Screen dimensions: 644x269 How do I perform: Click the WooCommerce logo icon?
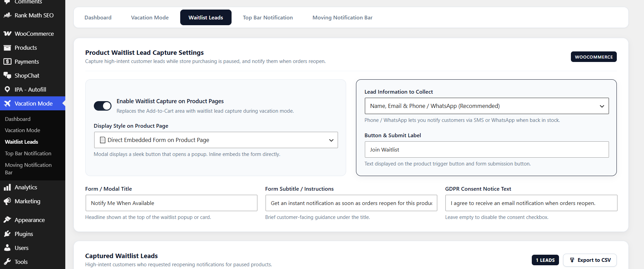(7, 34)
